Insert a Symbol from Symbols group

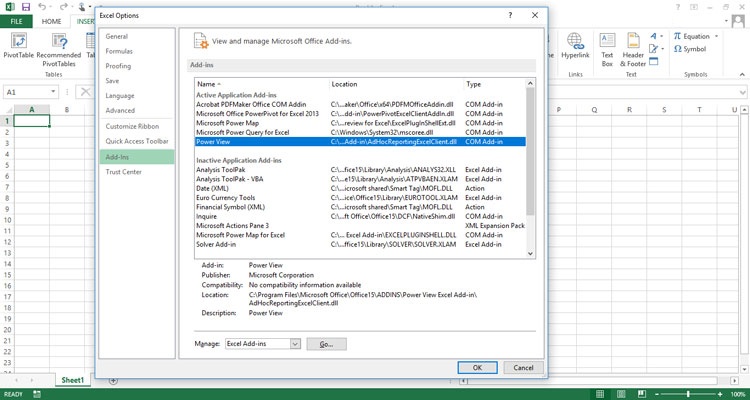tap(690, 49)
